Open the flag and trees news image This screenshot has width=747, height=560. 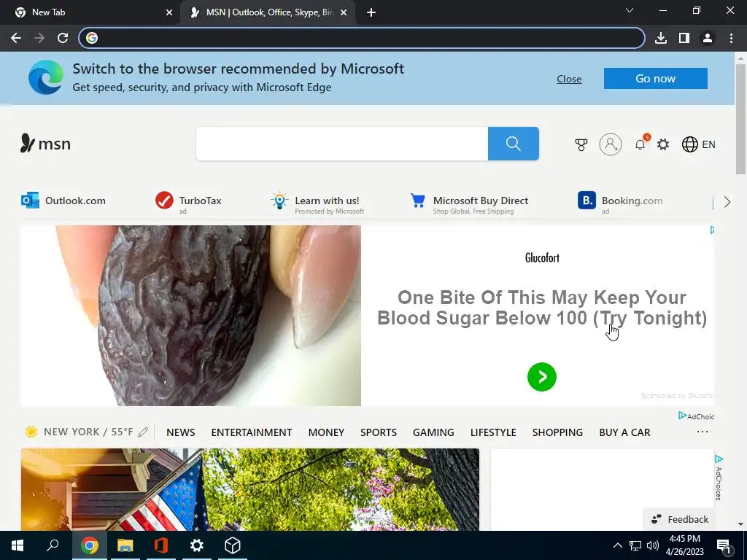[x=250, y=489]
